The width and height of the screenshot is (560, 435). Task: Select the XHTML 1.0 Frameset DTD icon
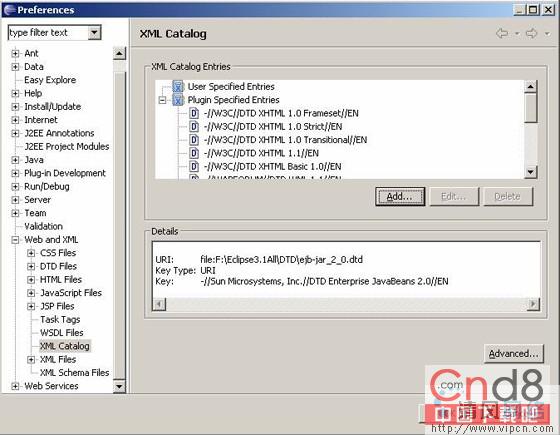pyautogui.click(x=194, y=113)
